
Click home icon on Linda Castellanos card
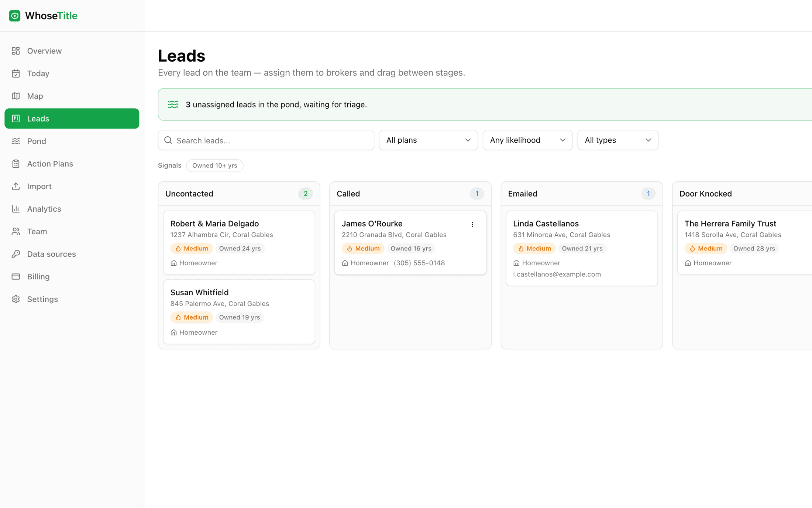(x=516, y=263)
